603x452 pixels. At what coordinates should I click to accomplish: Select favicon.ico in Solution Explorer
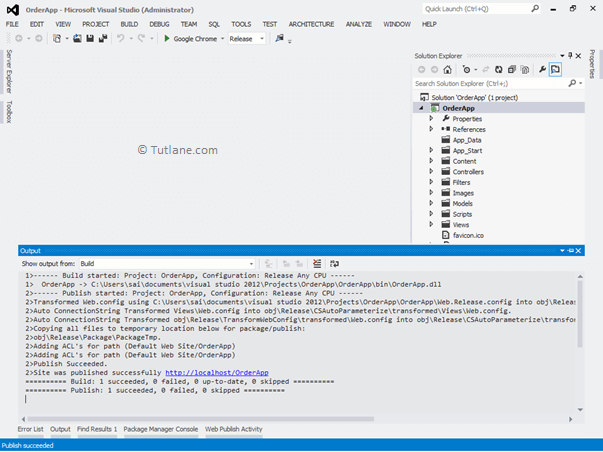[468, 235]
